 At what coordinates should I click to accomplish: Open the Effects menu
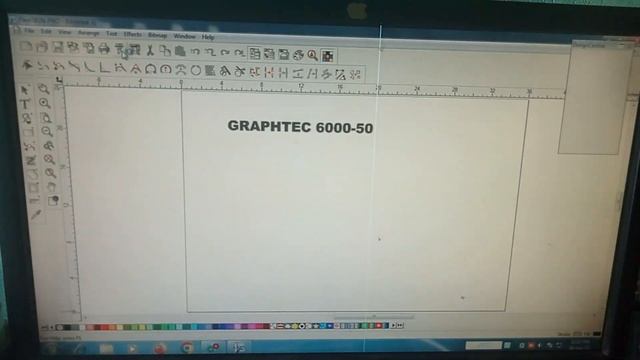pyautogui.click(x=133, y=35)
